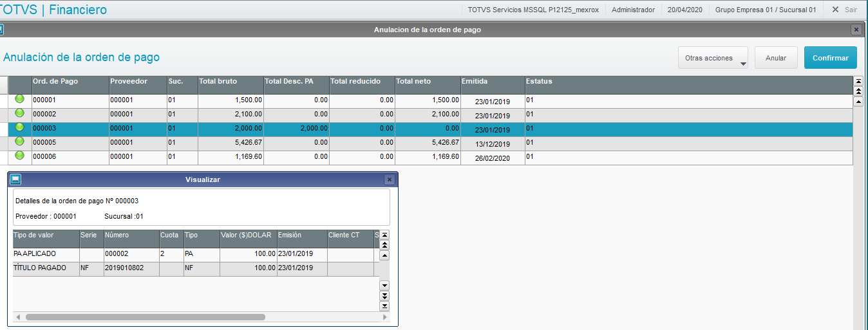
Task: Select the PA APLICADO row
Action: (x=196, y=255)
